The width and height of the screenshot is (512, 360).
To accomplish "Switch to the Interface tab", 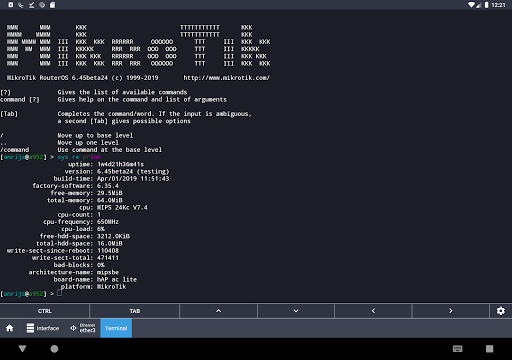I will point(43,328).
